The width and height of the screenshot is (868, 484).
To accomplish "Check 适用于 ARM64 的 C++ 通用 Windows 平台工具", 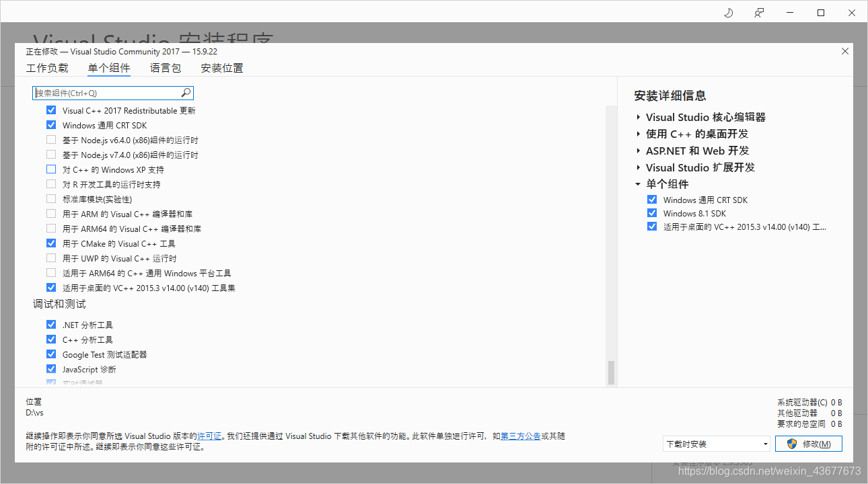I will pos(51,273).
